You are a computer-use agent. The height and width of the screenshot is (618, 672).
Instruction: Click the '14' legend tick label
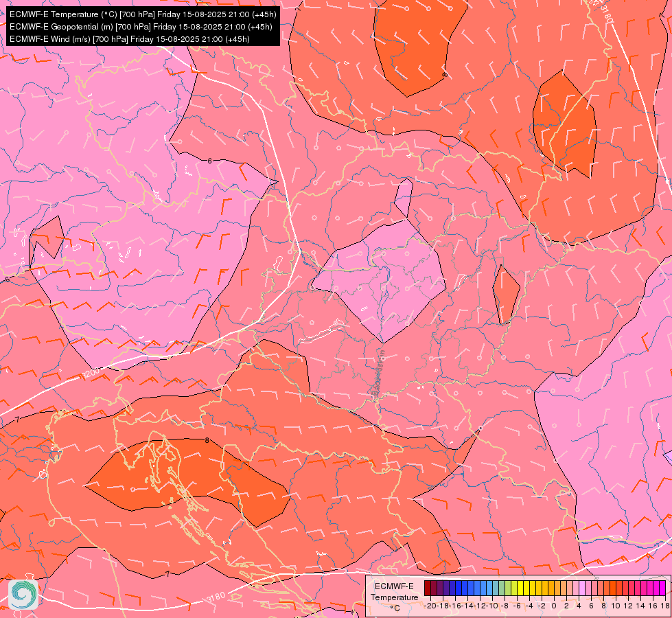tap(640, 606)
